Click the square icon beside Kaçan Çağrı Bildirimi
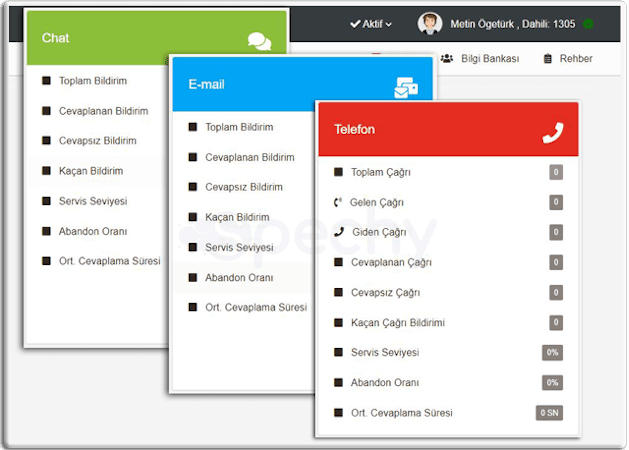The width and height of the screenshot is (629, 450). coord(338,322)
